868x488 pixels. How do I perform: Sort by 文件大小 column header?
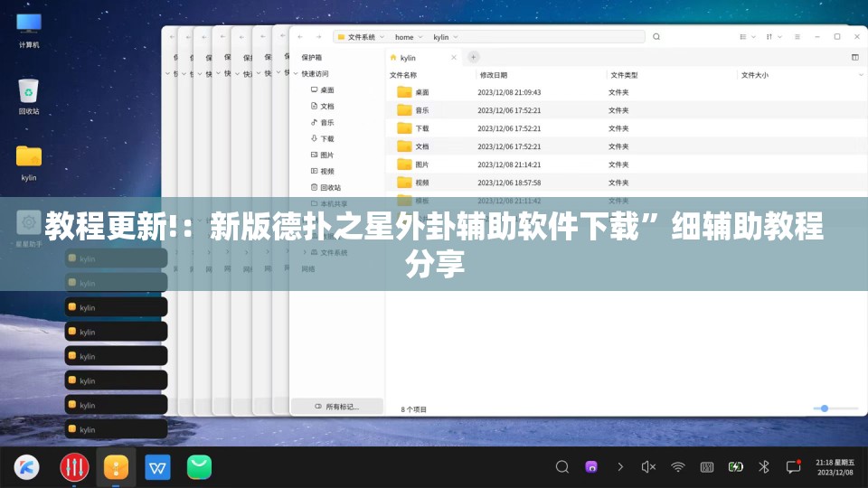(x=754, y=75)
